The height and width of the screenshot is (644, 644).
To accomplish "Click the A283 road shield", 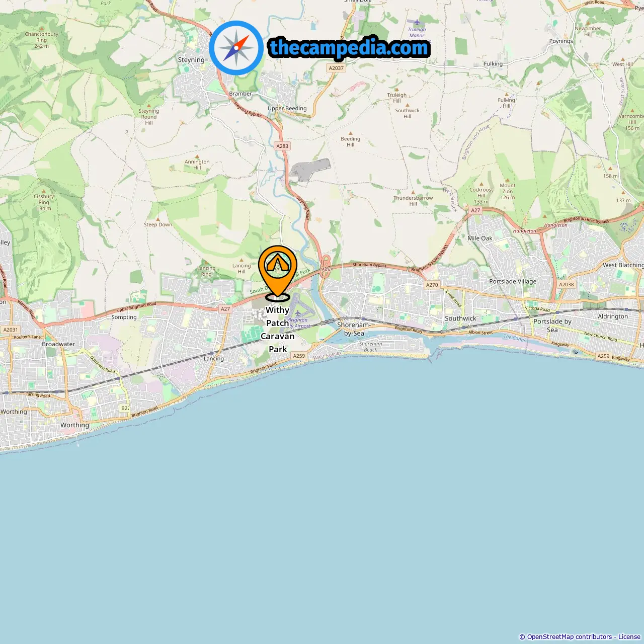I will (282, 146).
